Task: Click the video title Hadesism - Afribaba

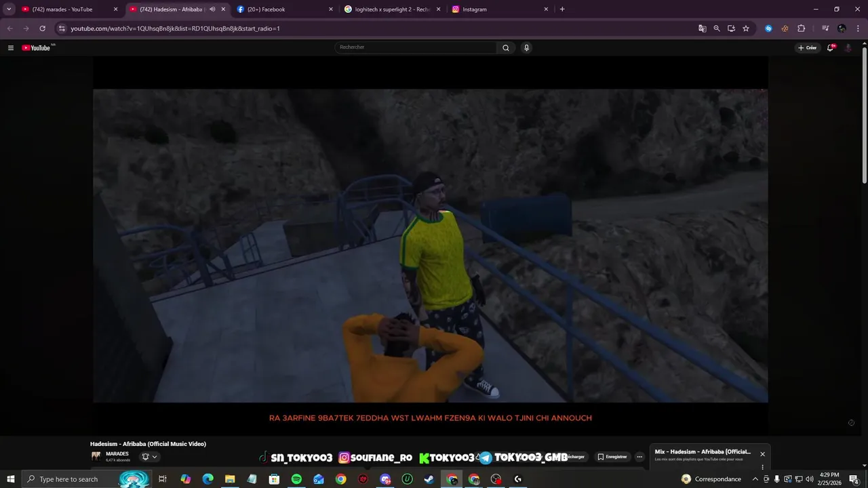Action: pyautogui.click(x=148, y=444)
